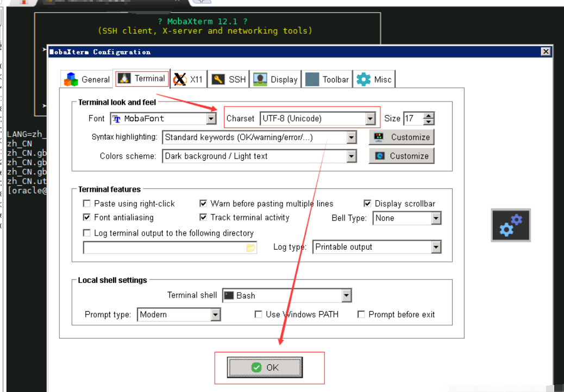The width and height of the screenshot is (564, 392).
Task: Click the 'Local shell settings' heading
Action: click(x=112, y=280)
